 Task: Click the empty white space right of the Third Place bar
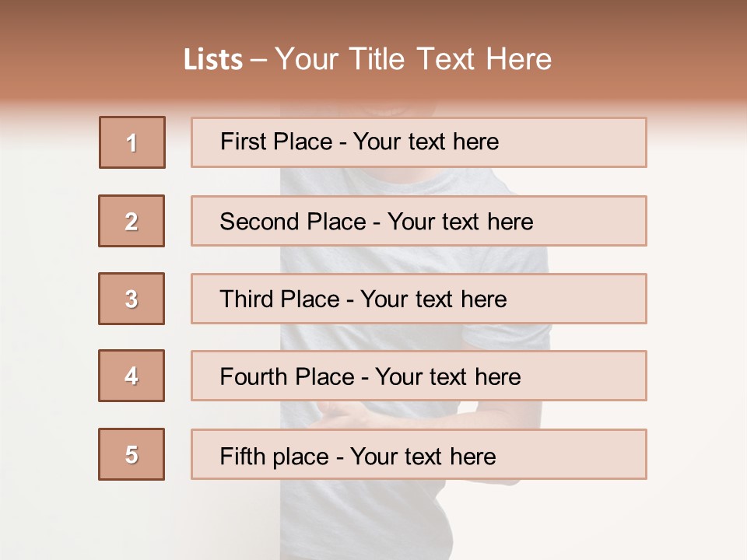click(x=695, y=299)
